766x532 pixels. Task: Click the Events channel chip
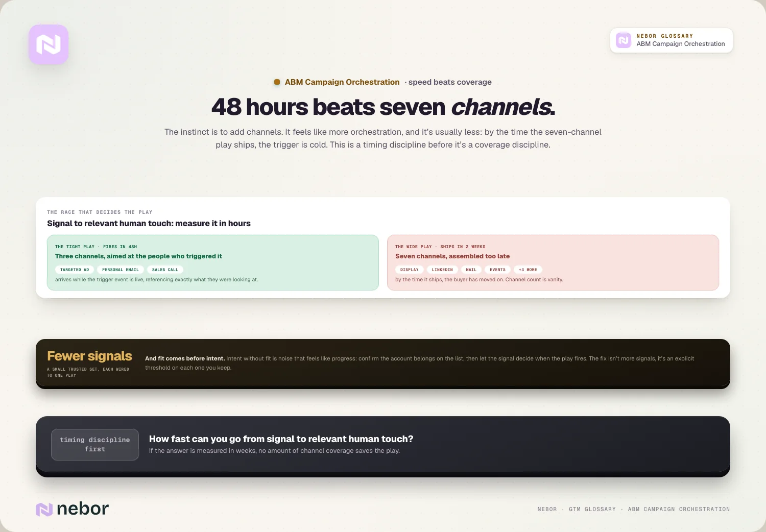497,270
